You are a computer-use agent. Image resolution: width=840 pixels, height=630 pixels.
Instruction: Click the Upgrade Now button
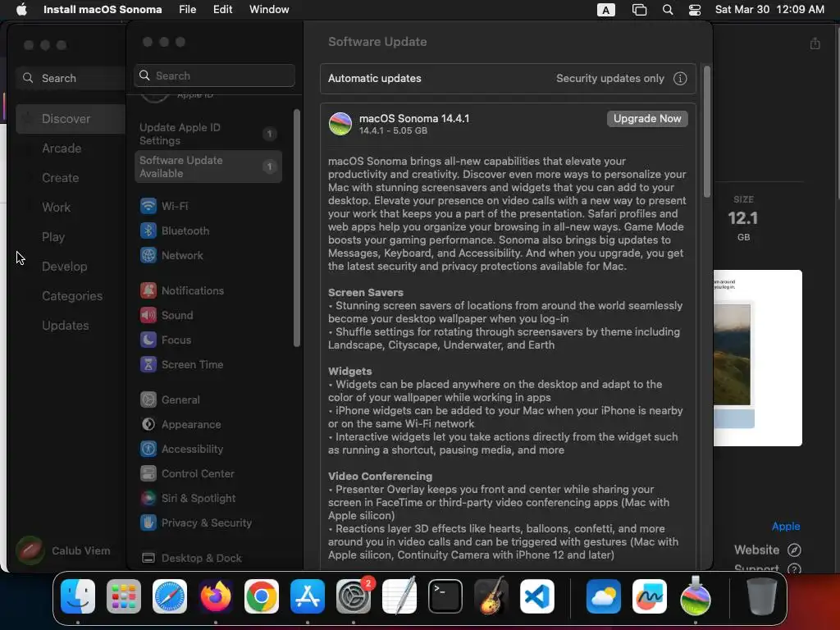point(647,119)
